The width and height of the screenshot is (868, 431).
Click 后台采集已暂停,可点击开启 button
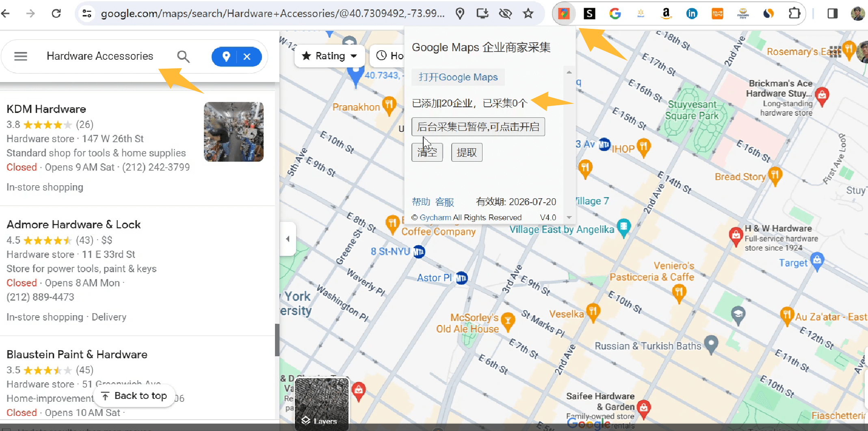[x=478, y=127]
